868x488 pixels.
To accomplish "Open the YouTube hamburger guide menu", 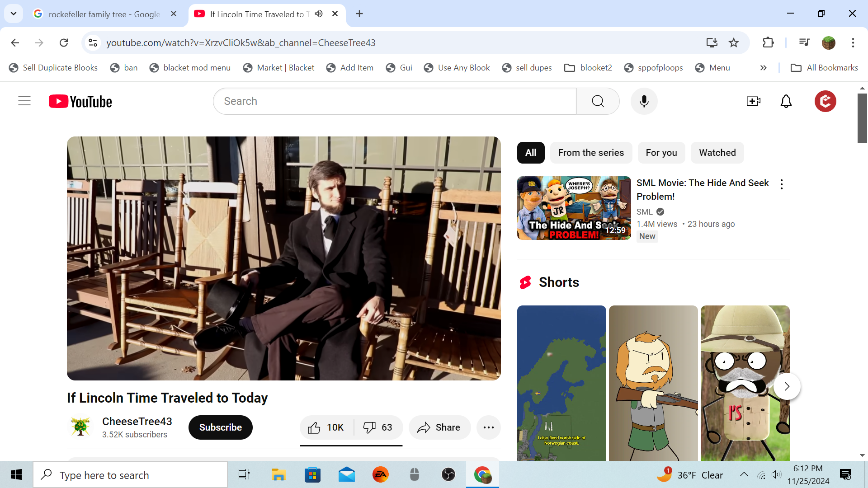I will point(24,101).
